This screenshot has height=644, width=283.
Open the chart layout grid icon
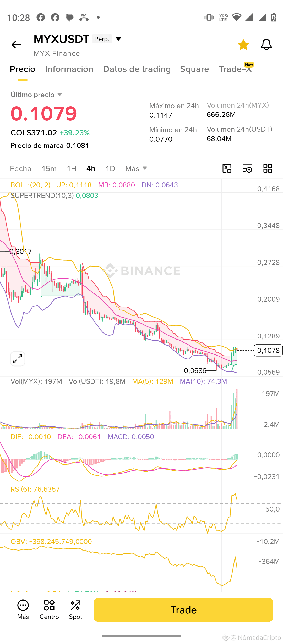coord(268,168)
